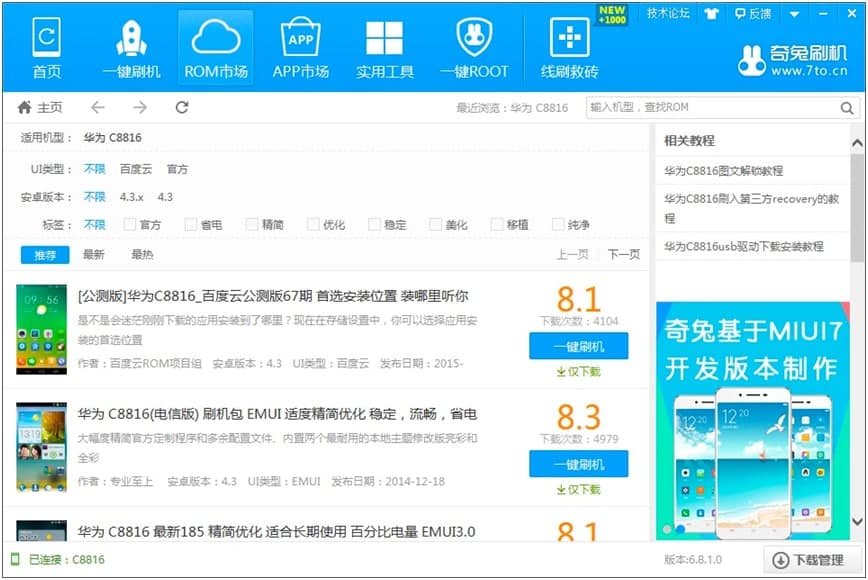The width and height of the screenshot is (868, 580).
Task: Check the 移植 tag checkbox
Action: tap(497, 224)
